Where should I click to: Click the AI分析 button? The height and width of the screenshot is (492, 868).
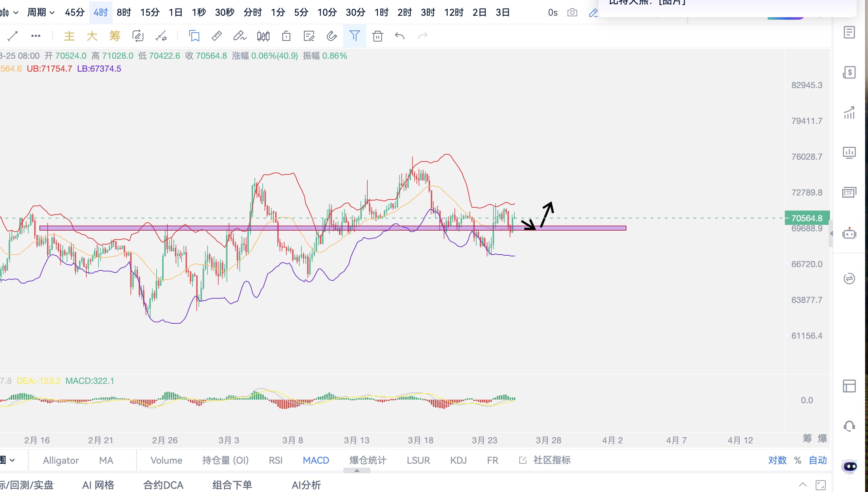coord(306,485)
